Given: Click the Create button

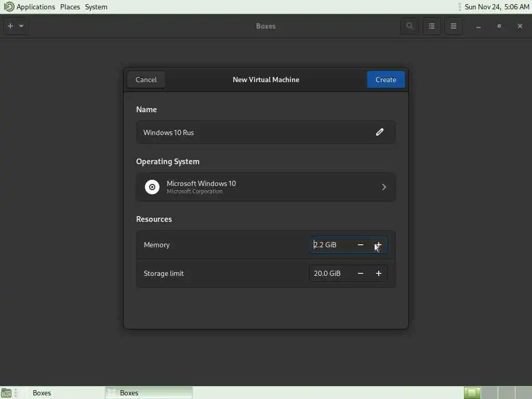Looking at the screenshot, I should (x=386, y=79).
